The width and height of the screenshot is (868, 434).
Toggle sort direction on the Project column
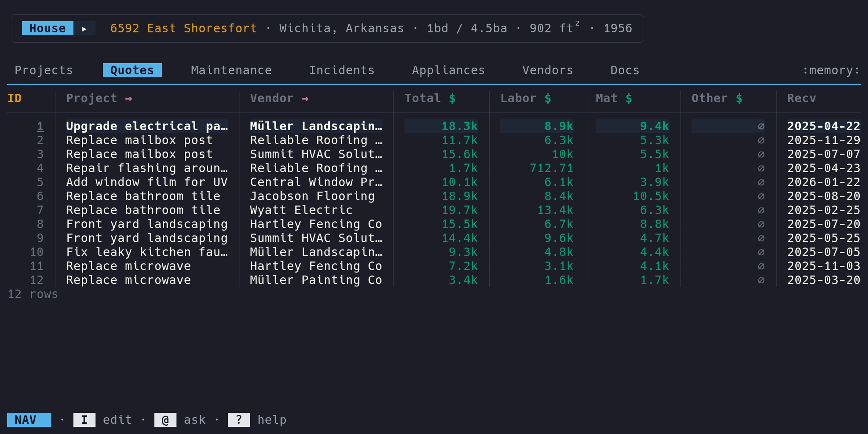128,98
